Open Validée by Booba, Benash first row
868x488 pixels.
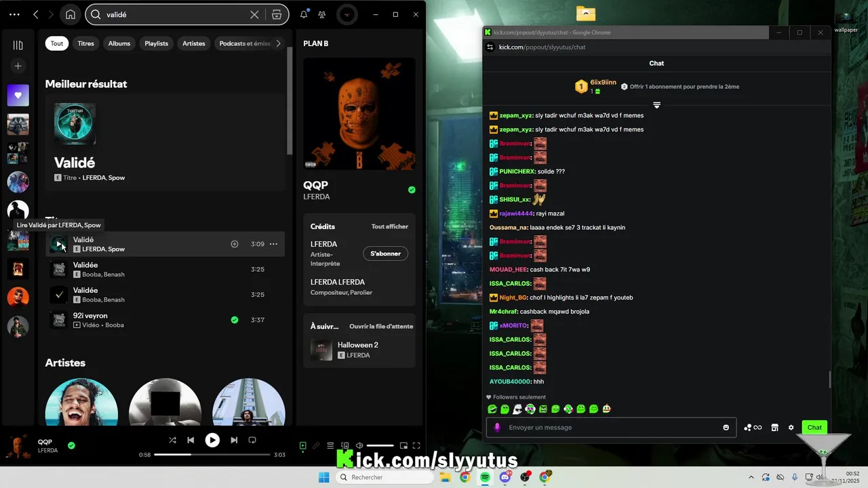pos(165,269)
